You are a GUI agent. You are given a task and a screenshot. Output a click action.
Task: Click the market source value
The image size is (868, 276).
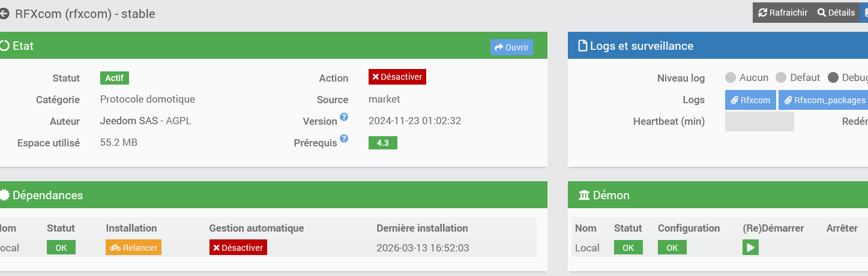384,99
